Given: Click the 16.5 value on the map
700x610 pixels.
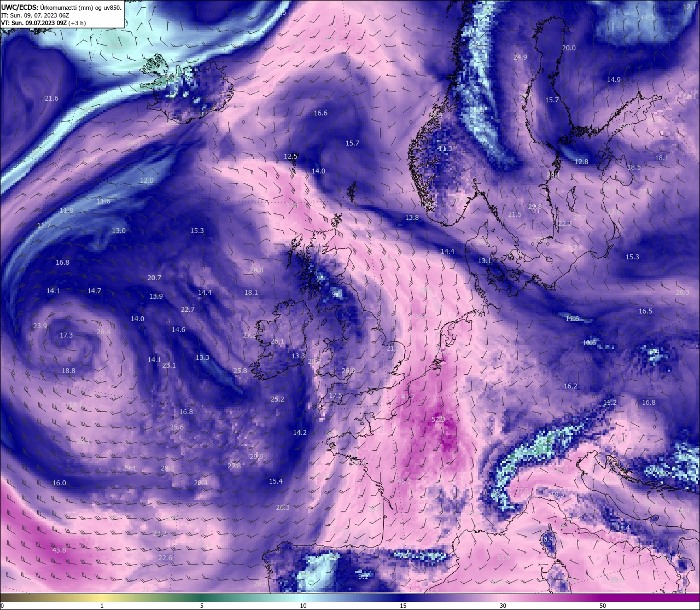Looking at the screenshot, I should pyautogui.click(x=645, y=311).
